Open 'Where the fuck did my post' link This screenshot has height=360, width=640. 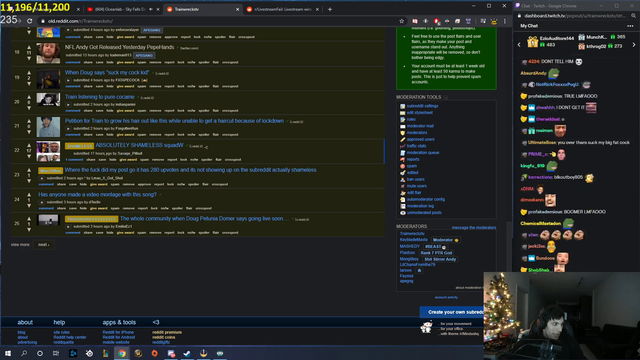coord(190,170)
